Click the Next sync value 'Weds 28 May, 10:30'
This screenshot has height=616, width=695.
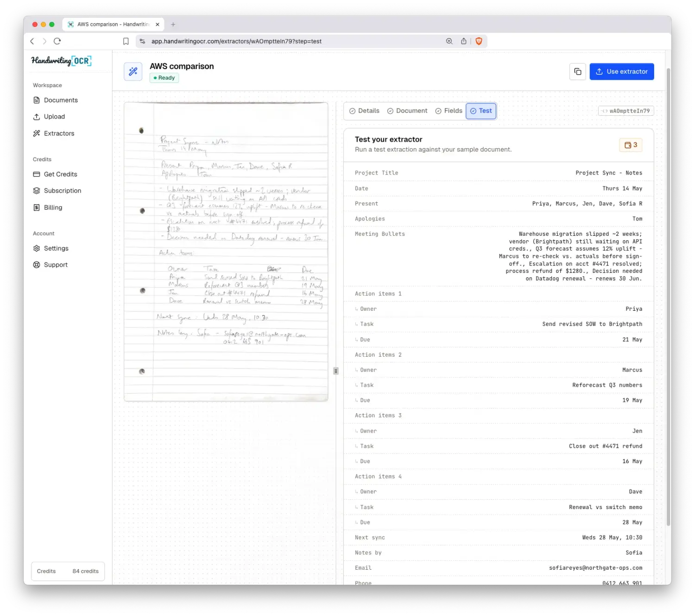(x=612, y=538)
